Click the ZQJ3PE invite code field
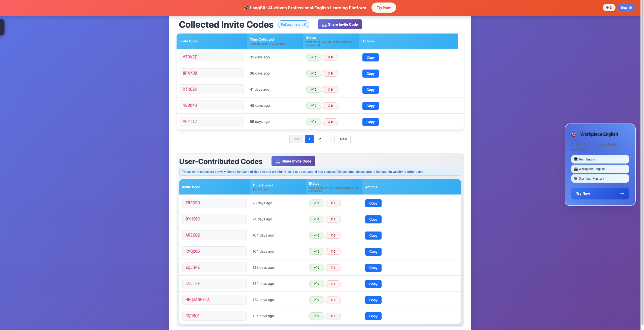 214,267
